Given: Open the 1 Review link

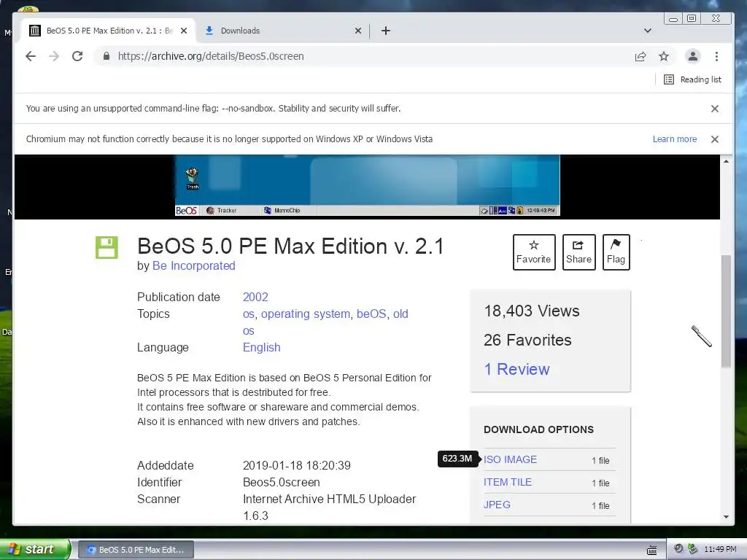Looking at the screenshot, I should click(x=516, y=369).
